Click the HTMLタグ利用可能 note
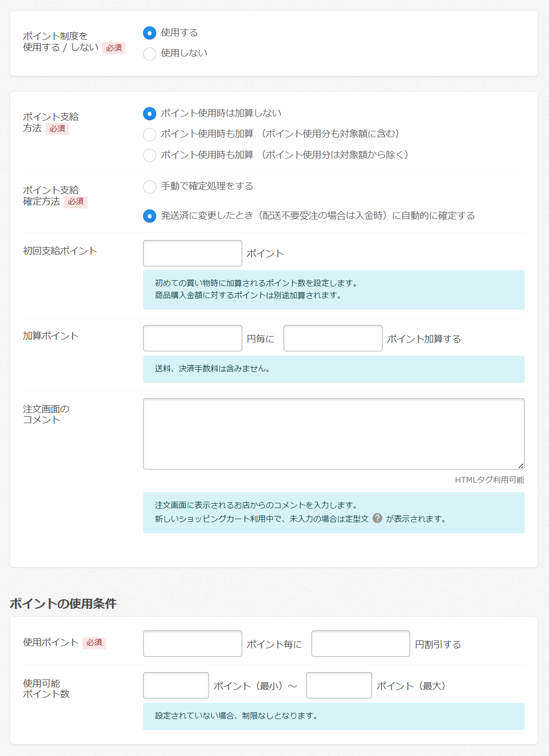Viewport: 549px width, 756px height. (489, 480)
